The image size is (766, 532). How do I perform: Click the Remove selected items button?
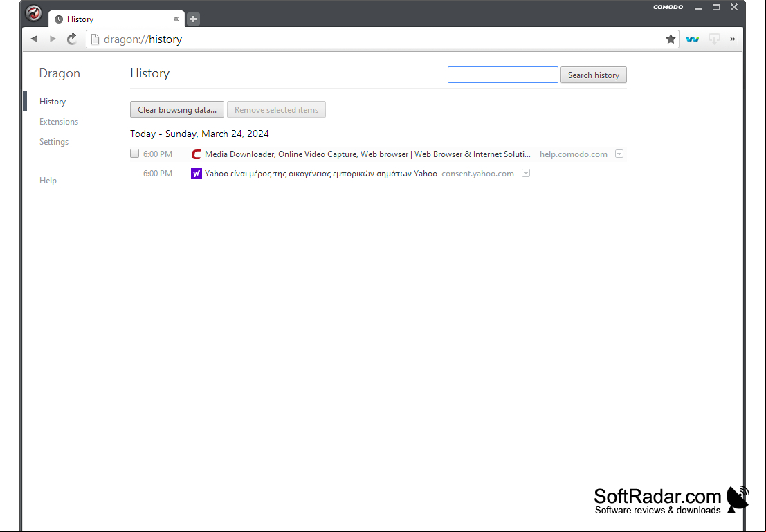click(x=277, y=109)
